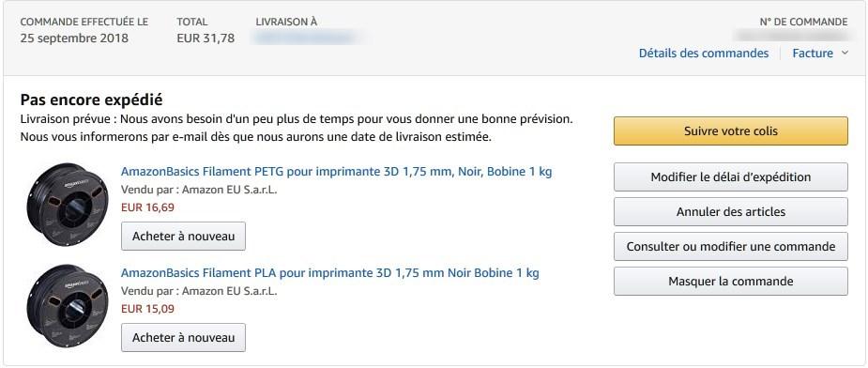
Task: Click Acheter à nouveau for PLA filament
Action: pos(183,338)
